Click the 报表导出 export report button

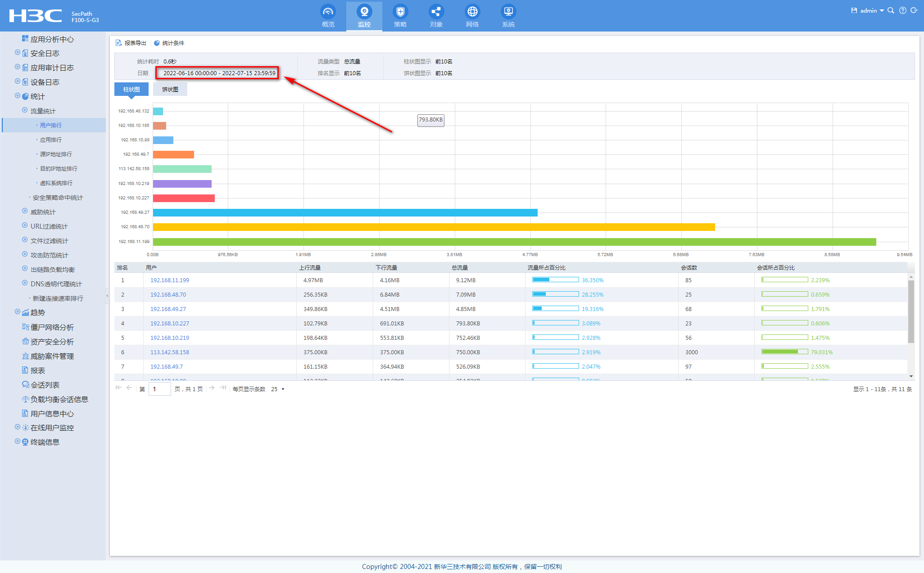(x=131, y=43)
